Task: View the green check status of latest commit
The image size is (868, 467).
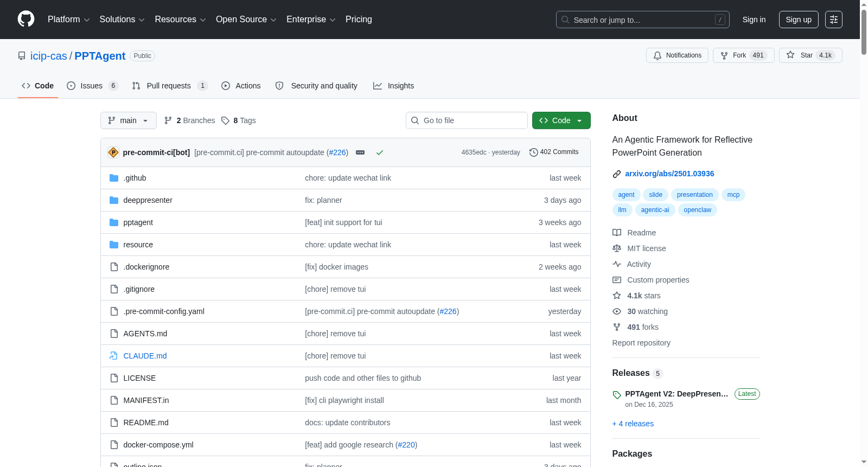Action: click(380, 152)
